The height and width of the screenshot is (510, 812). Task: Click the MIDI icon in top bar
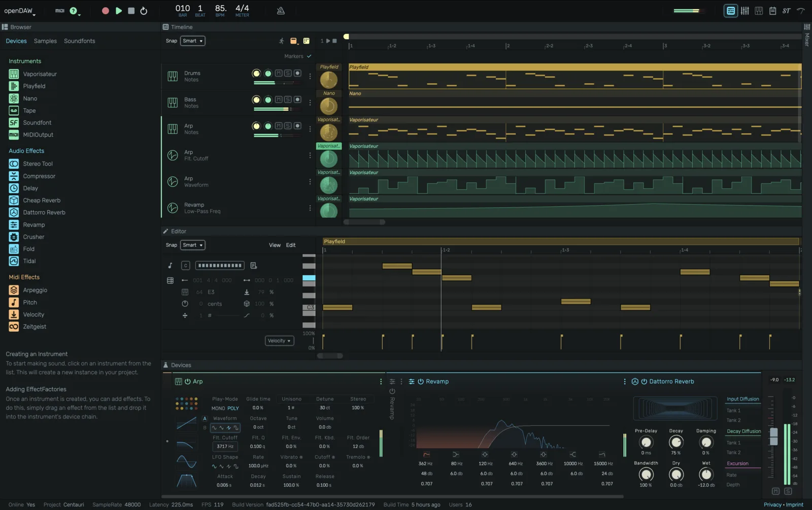click(60, 11)
